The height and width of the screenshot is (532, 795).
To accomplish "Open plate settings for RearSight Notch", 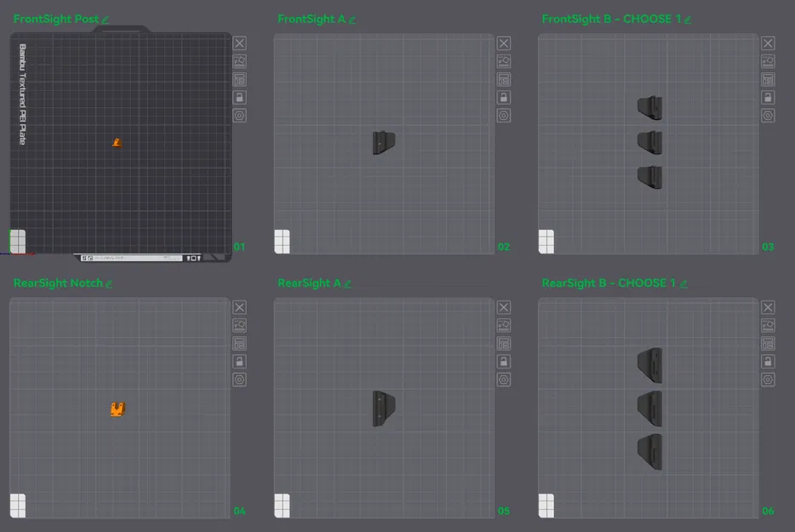I will click(x=240, y=380).
